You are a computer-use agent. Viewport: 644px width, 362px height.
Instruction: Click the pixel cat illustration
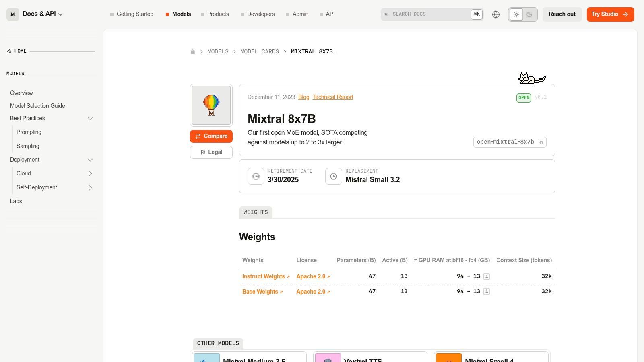pos(532,78)
